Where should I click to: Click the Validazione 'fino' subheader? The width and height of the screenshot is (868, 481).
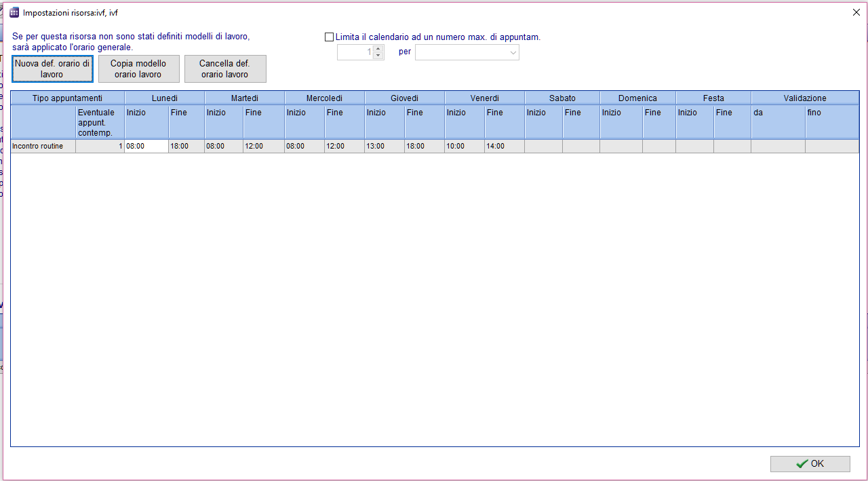(x=832, y=122)
